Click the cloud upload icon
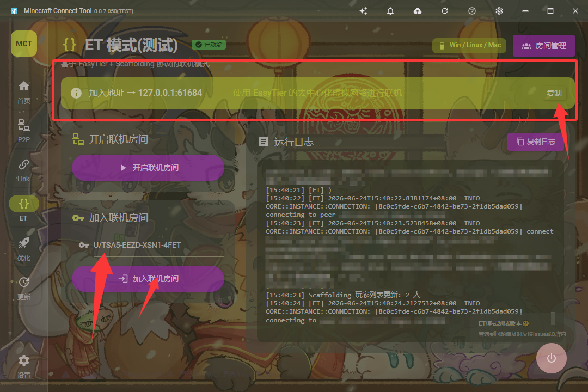This screenshot has width=588, height=392. (418, 11)
